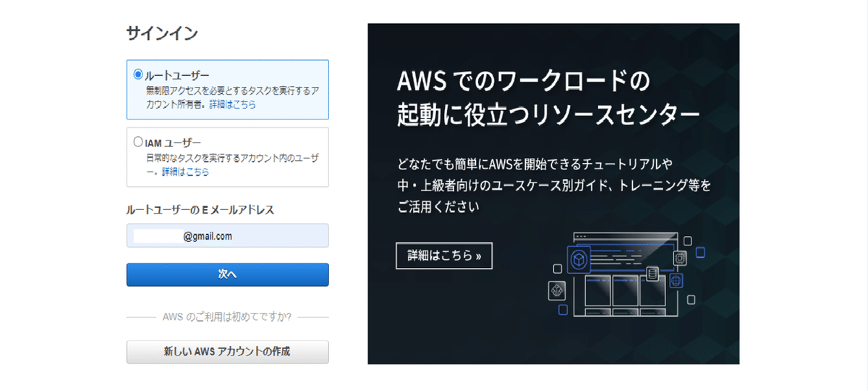Click the 詳細はこちら » banner button

tap(444, 256)
